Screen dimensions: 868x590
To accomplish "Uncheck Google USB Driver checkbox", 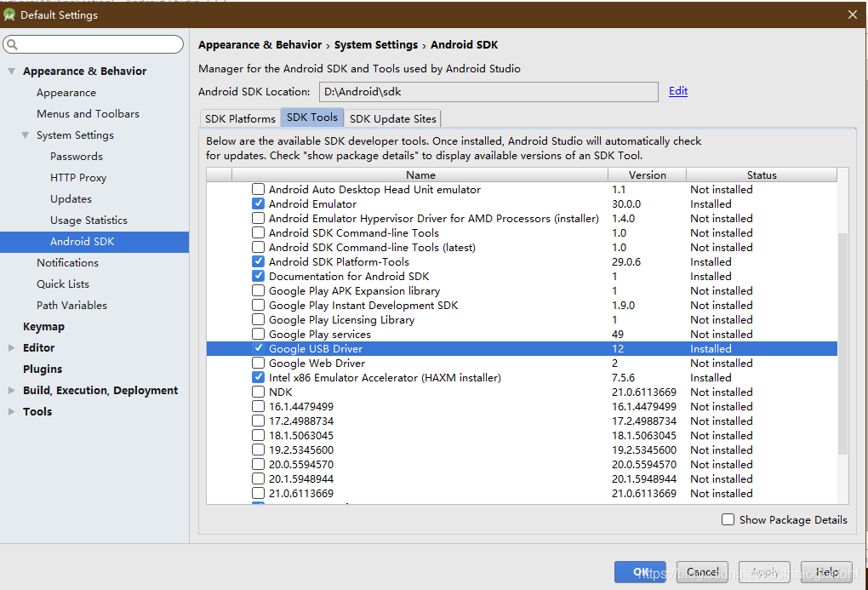I will coord(258,348).
